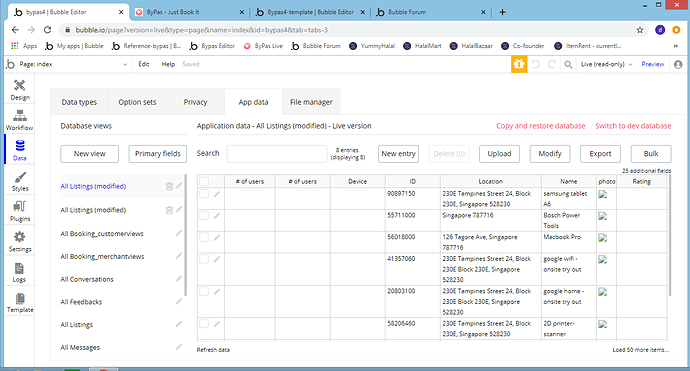Bookmark this page with star icon
Viewport: 690px width, 371px height.
click(640, 30)
